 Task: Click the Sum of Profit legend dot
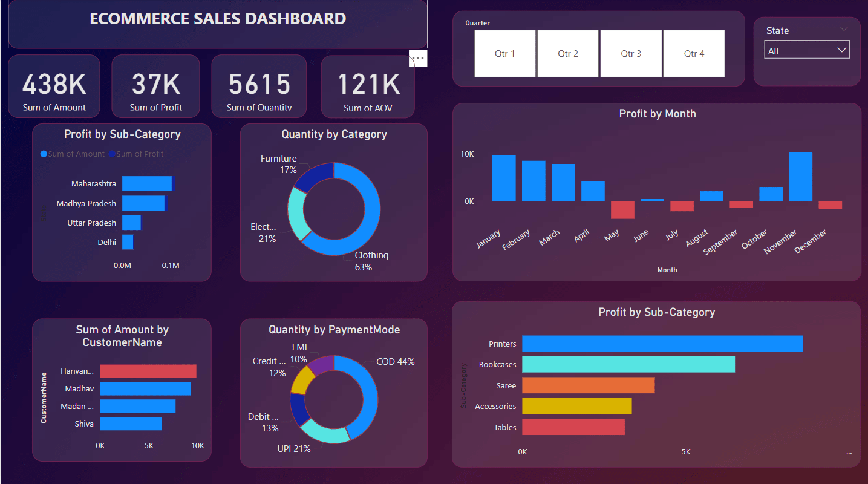point(112,154)
